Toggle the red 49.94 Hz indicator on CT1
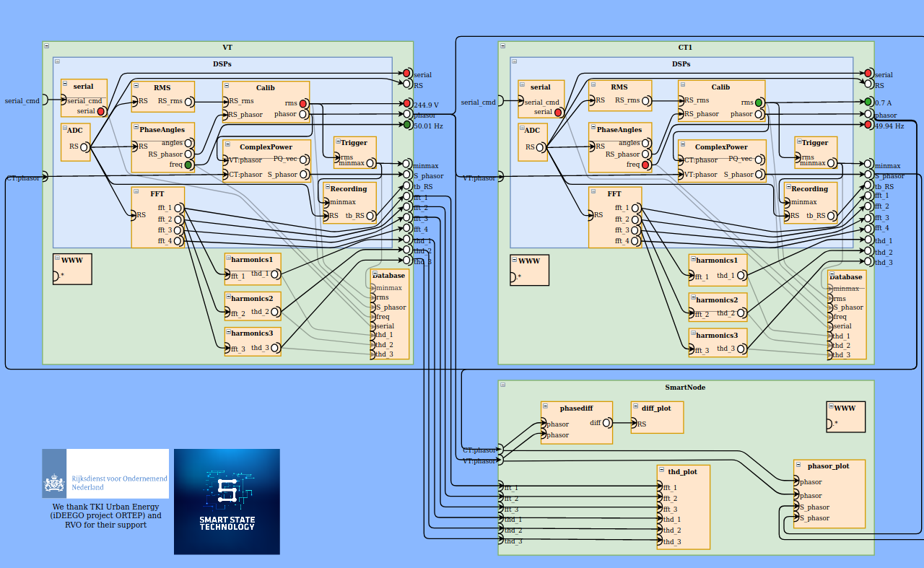The width and height of the screenshot is (924, 568). (866, 125)
